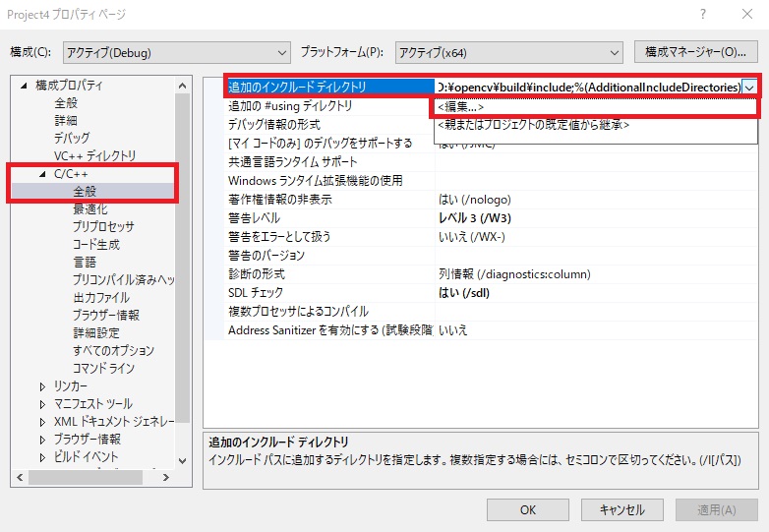Select the 共通言語ランタイム サポート property
Screen dimensions: 769x532
292,162
